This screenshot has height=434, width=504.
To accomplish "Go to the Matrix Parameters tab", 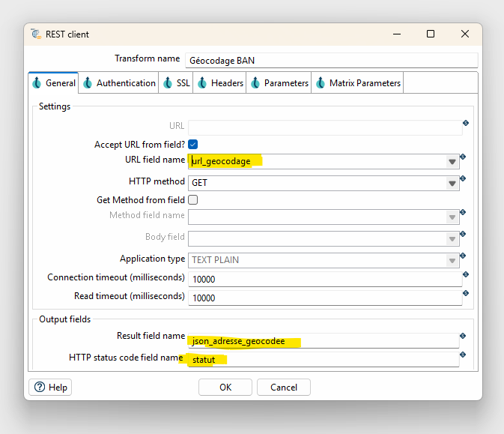I will point(358,83).
